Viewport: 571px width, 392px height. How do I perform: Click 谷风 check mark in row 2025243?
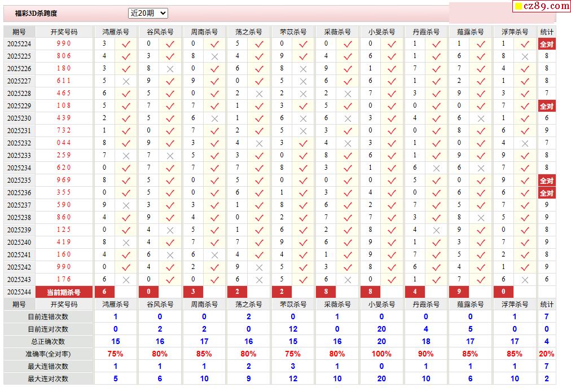(x=170, y=280)
